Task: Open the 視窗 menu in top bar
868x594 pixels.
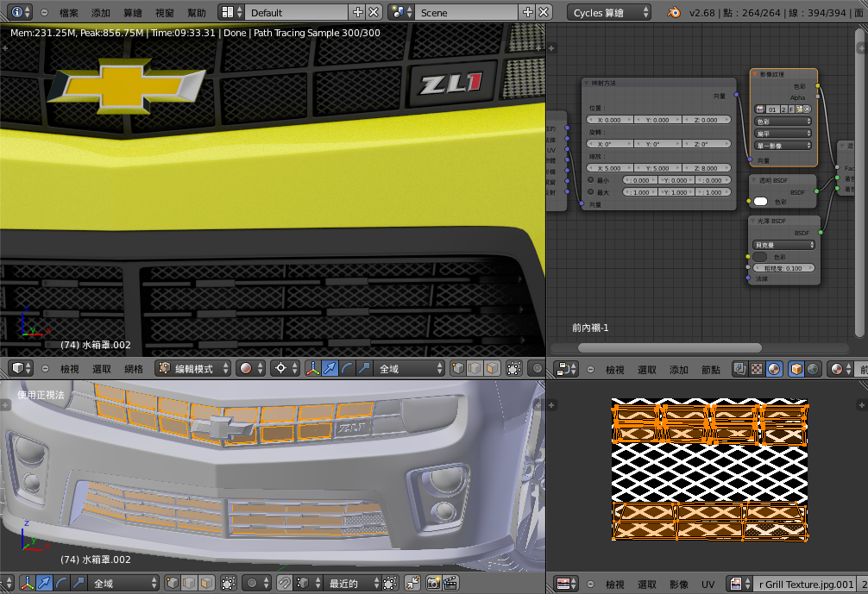Action: coord(165,13)
